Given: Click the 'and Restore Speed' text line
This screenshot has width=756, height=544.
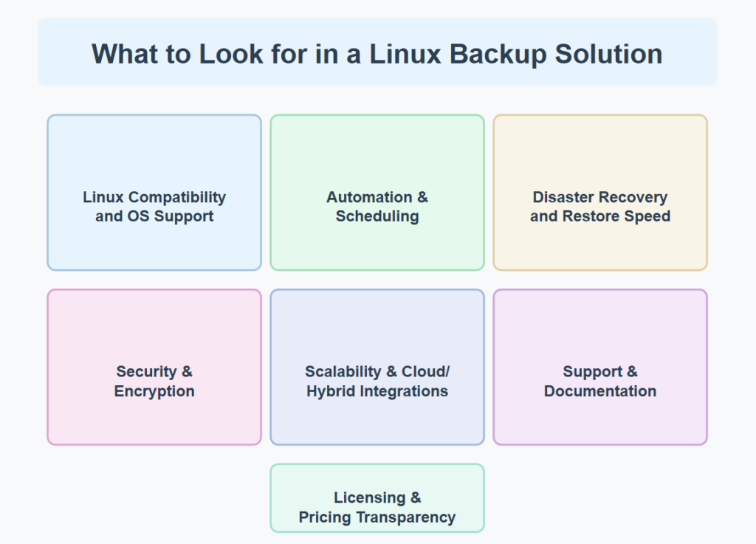Looking at the screenshot, I should 600,216.
